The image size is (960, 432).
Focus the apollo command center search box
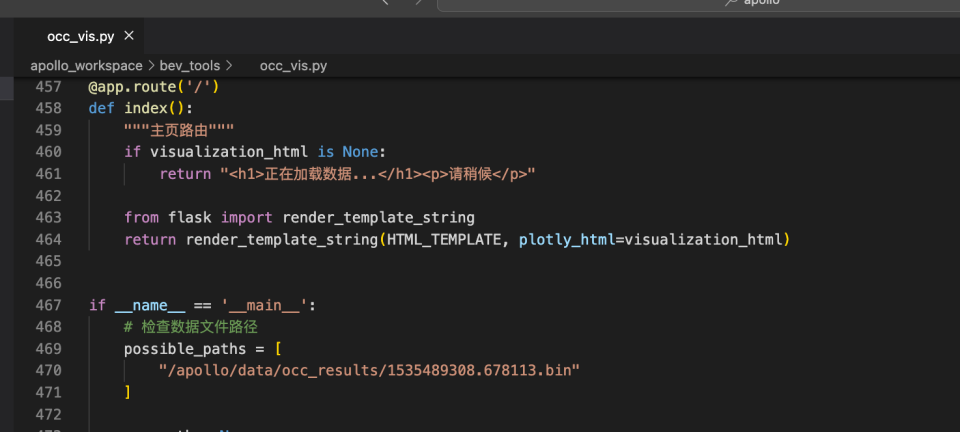click(x=700, y=3)
